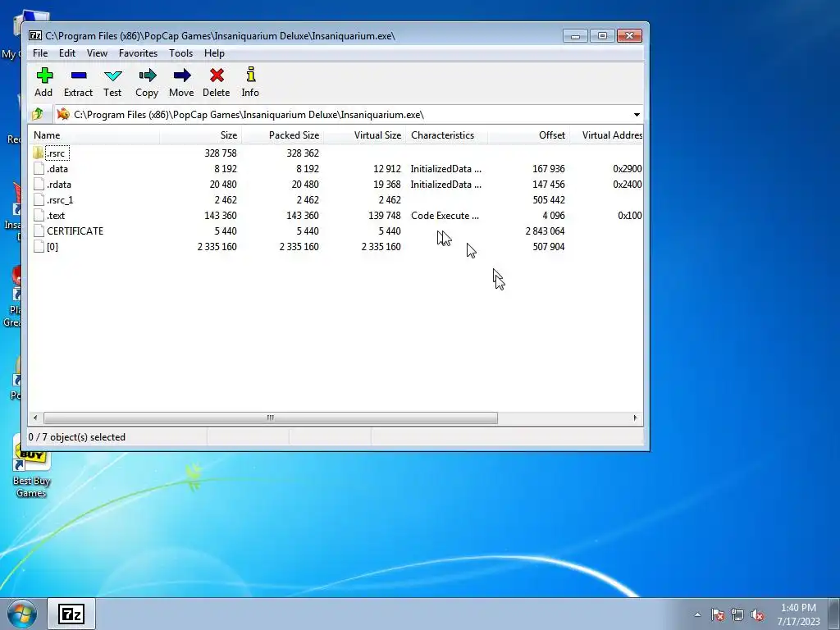840x630 pixels.
Task: Click size value 328 758
Action: pos(221,153)
